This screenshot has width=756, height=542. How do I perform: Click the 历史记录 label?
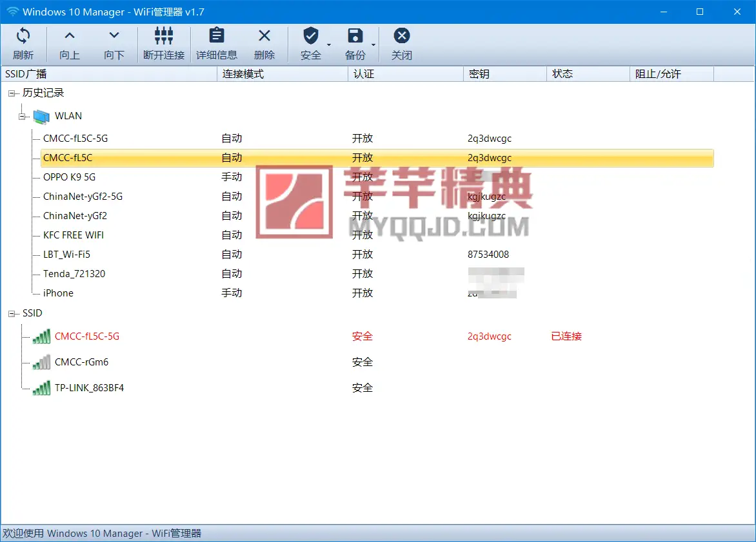pos(43,93)
